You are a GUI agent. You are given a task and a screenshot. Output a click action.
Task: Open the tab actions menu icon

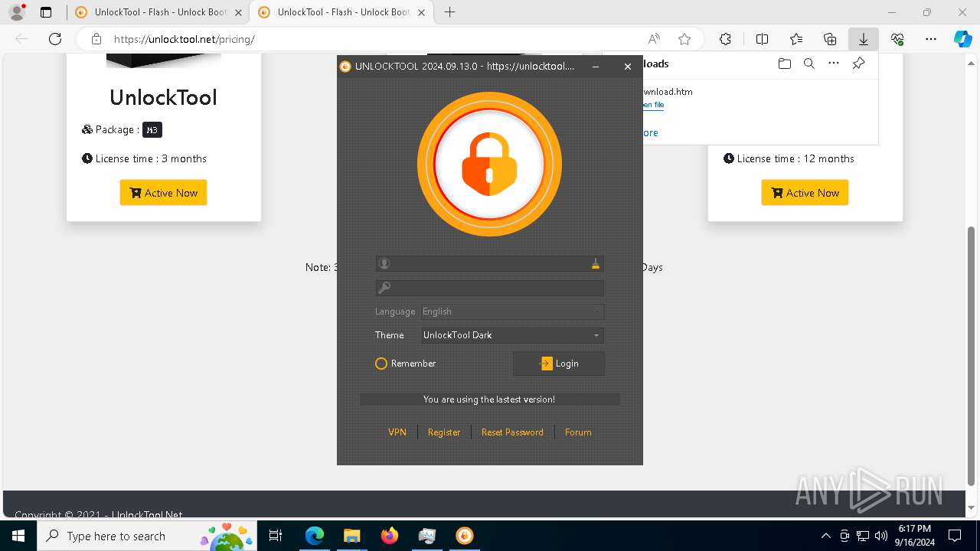pos(46,12)
